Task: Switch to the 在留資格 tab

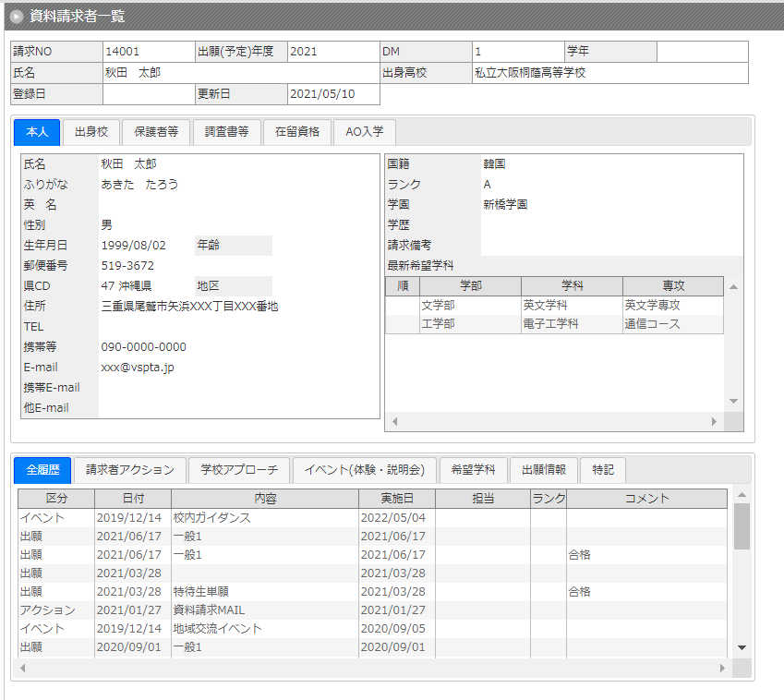Action: (x=297, y=132)
